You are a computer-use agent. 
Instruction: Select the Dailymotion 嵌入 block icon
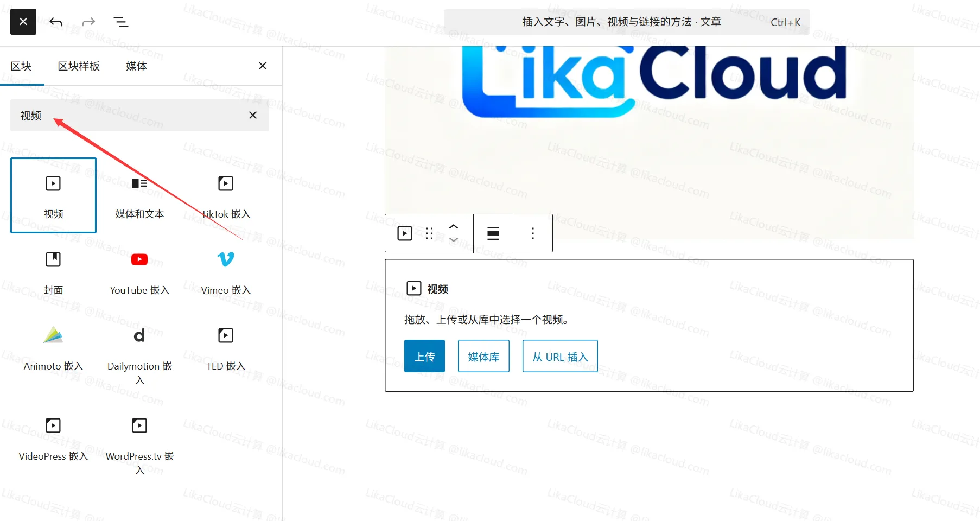139,335
